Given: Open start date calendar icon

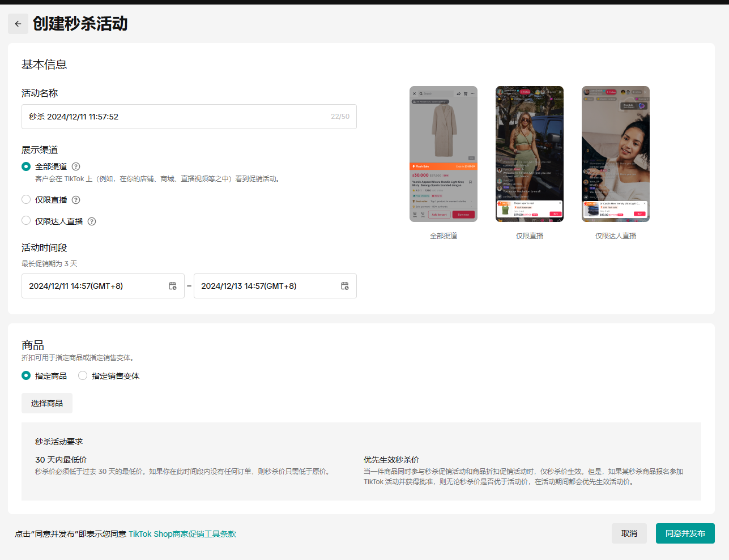Looking at the screenshot, I should [173, 286].
